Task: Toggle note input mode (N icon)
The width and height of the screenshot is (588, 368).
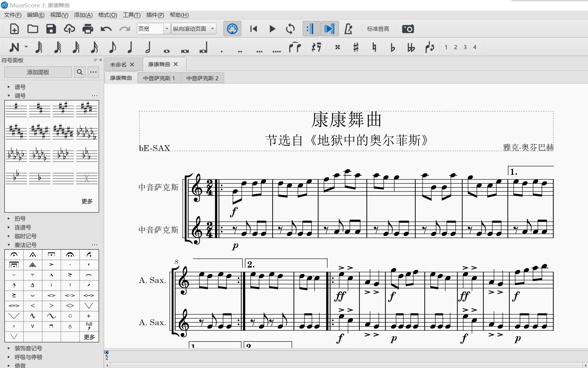Action: coord(14,47)
